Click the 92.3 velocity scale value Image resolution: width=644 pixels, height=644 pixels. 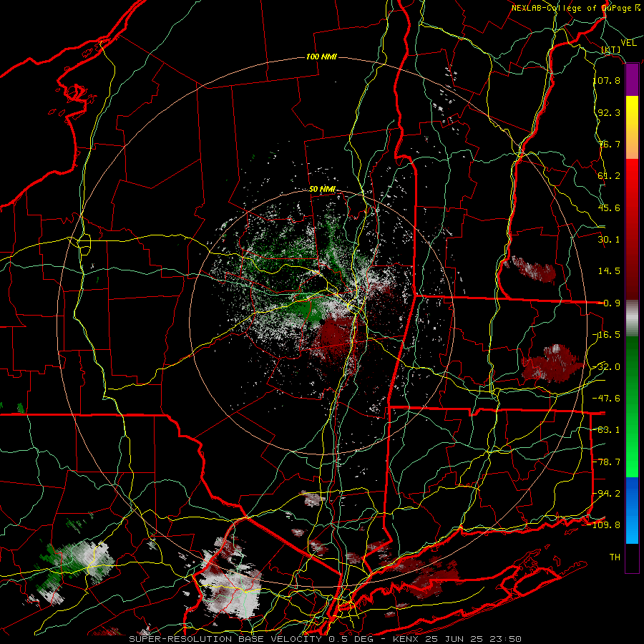click(x=610, y=112)
